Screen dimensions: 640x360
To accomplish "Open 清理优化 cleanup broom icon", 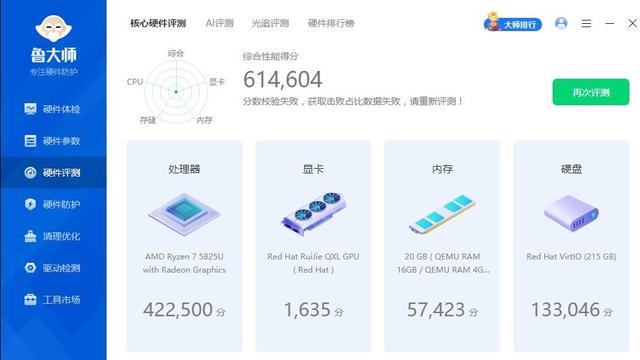I will [30, 236].
